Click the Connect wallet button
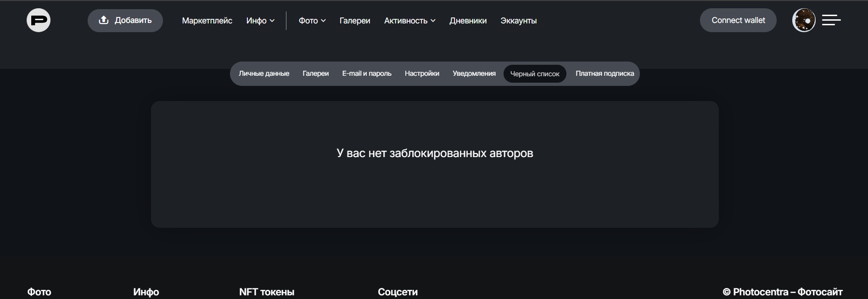The image size is (868, 299). [738, 21]
